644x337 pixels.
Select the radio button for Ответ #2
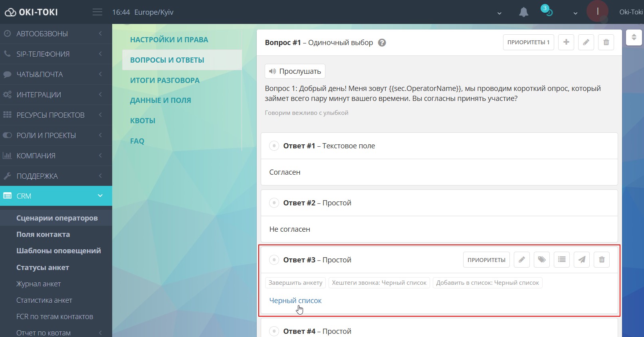274,203
